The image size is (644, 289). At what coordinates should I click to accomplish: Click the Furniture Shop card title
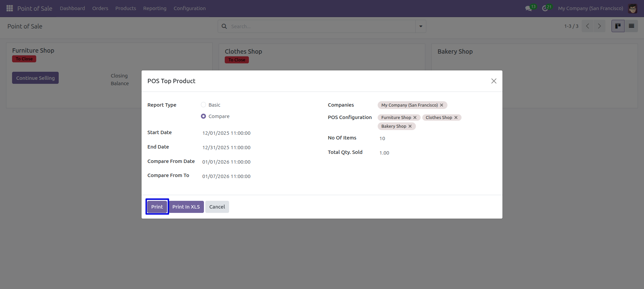[x=33, y=51]
